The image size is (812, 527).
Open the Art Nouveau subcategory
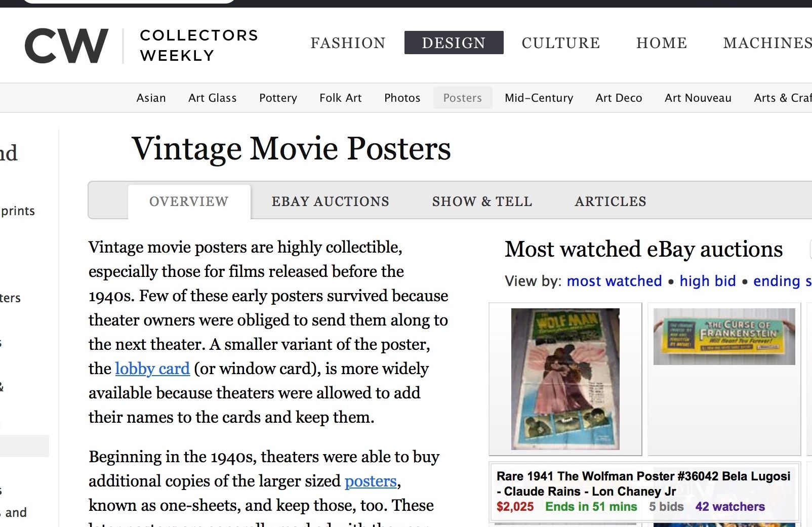click(x=698, y=98)
